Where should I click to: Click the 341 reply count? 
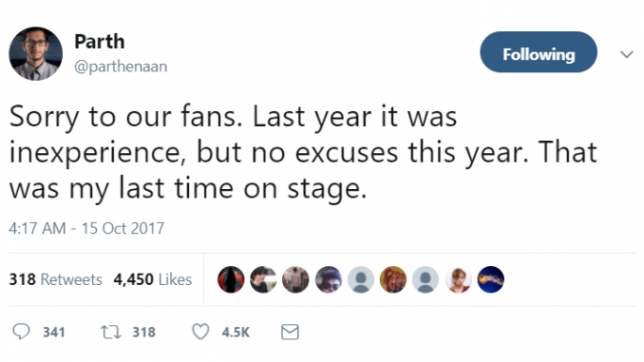[x=54, y=332]
